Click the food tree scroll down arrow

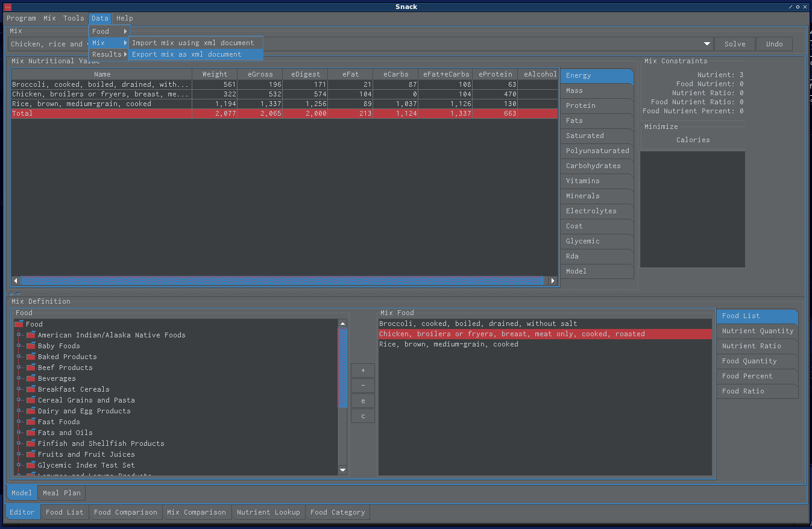click(x=342, y=470)
